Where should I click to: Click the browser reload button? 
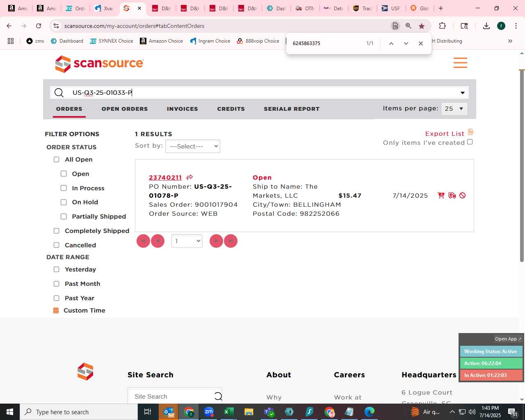click(x=39, y=26)
